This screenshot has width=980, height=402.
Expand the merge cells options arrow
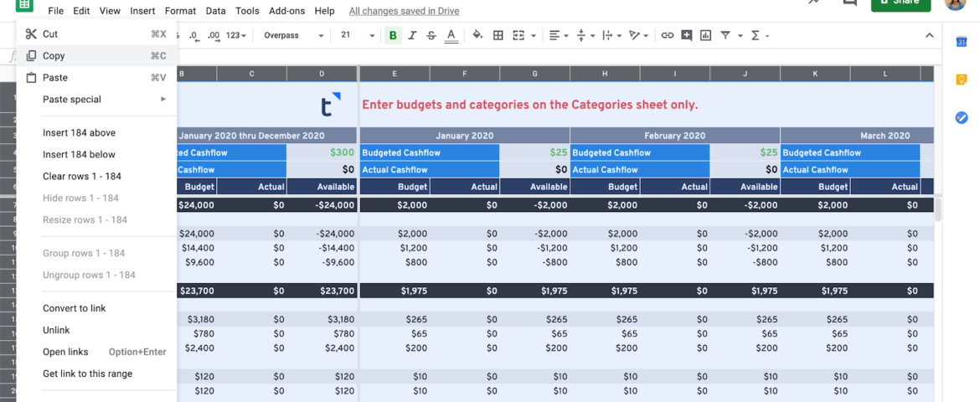533,36
